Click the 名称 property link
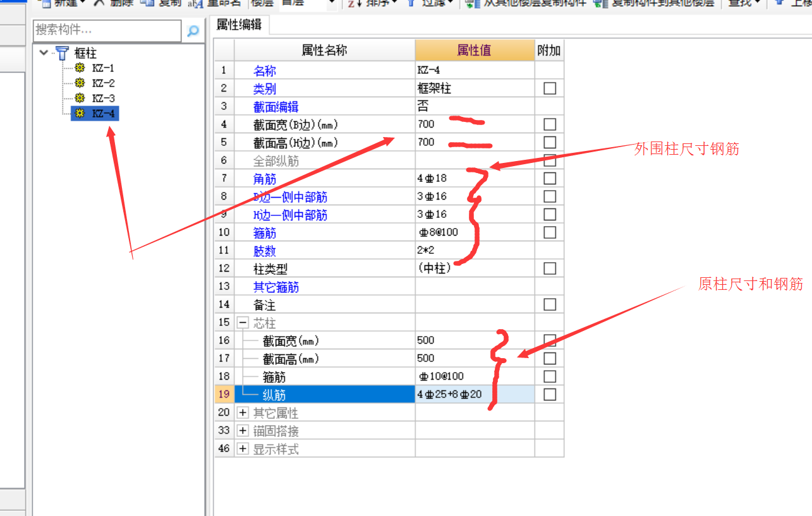Image resolution: width=812 pixels, height=516 pixels. (265, 71)
